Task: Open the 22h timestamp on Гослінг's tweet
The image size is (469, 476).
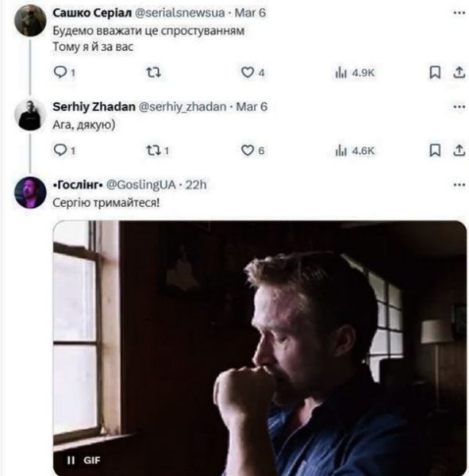Action: [x=196, y=185]
